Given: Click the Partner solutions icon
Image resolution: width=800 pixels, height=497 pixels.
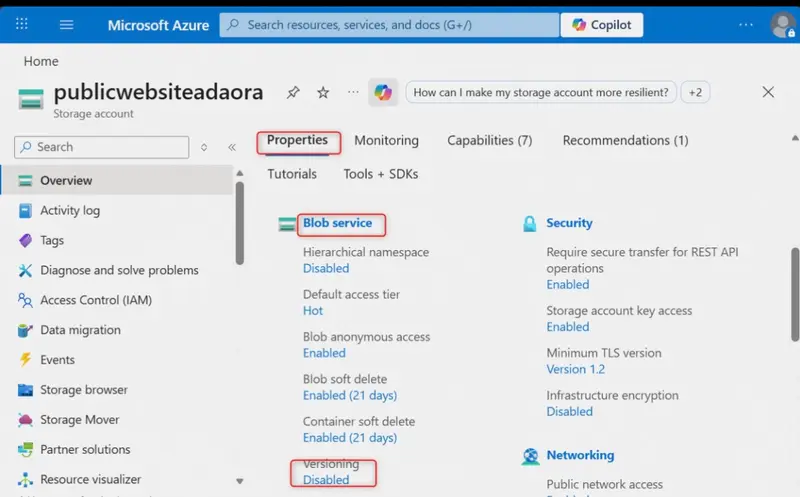Looking at the screenshot, I should pyautogui.click(x=25, y=450).
